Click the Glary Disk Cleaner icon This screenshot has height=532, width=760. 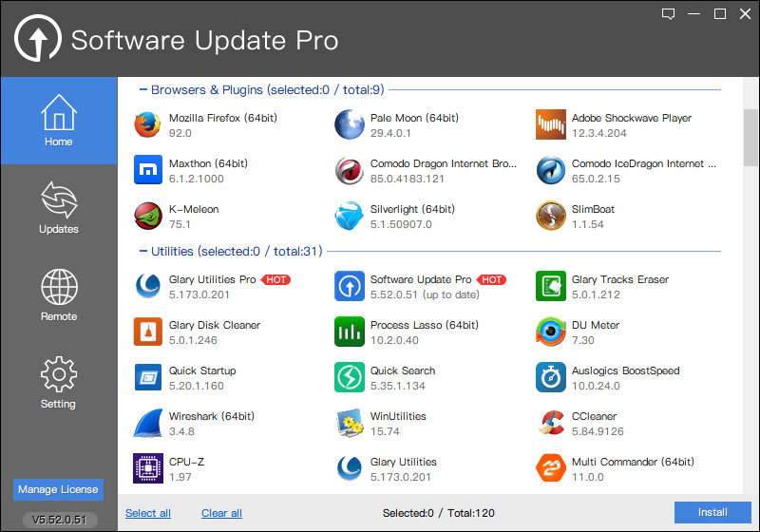point(148,332)
